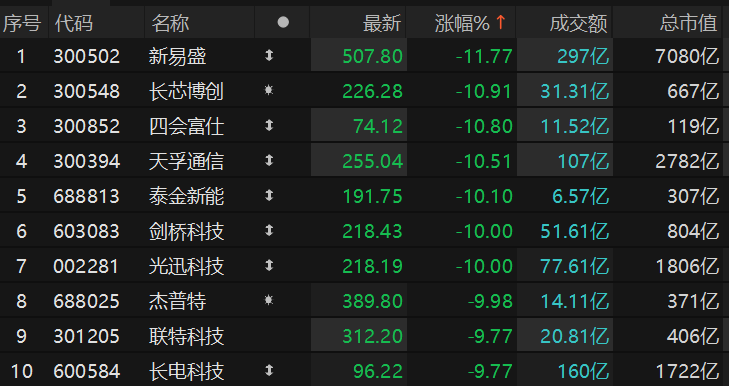Click latest price 312.20
The width and height of the screenshot is (729, 386).
point(372,336)
